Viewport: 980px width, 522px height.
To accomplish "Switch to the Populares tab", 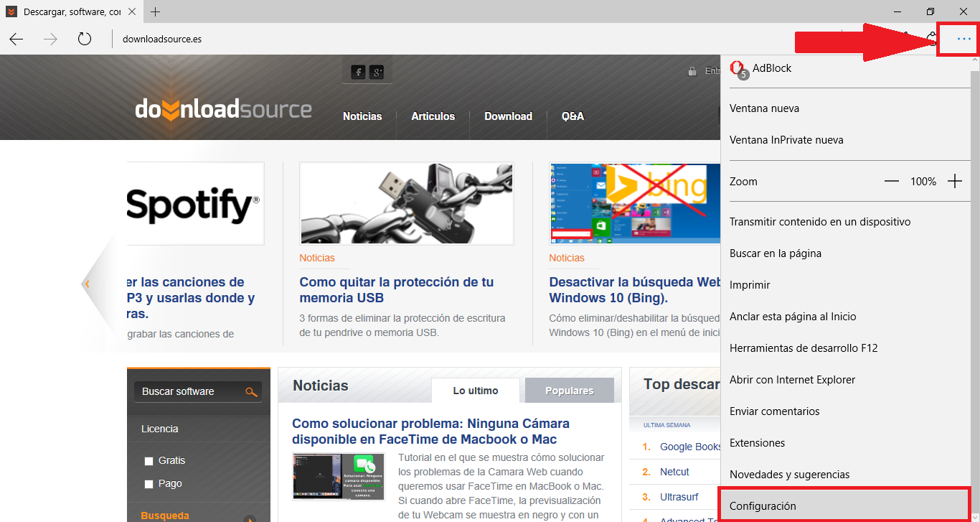I will pyautogui.click(x=570, y=391).
